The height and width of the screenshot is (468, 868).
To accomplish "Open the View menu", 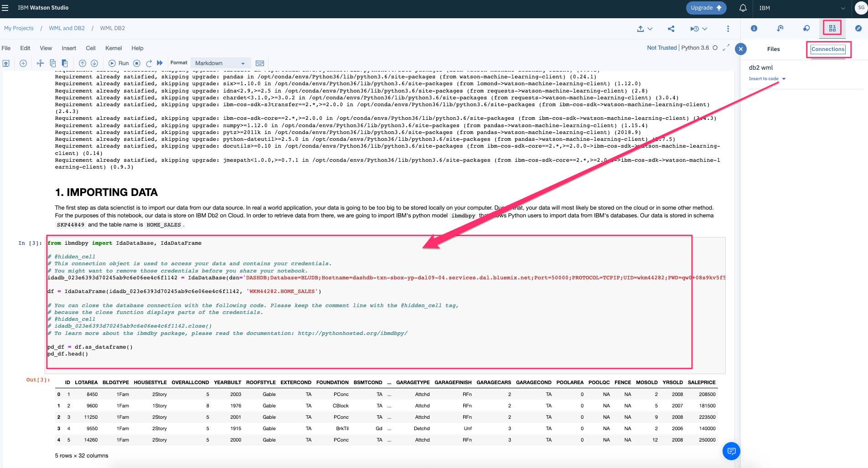I will point(46,48).
